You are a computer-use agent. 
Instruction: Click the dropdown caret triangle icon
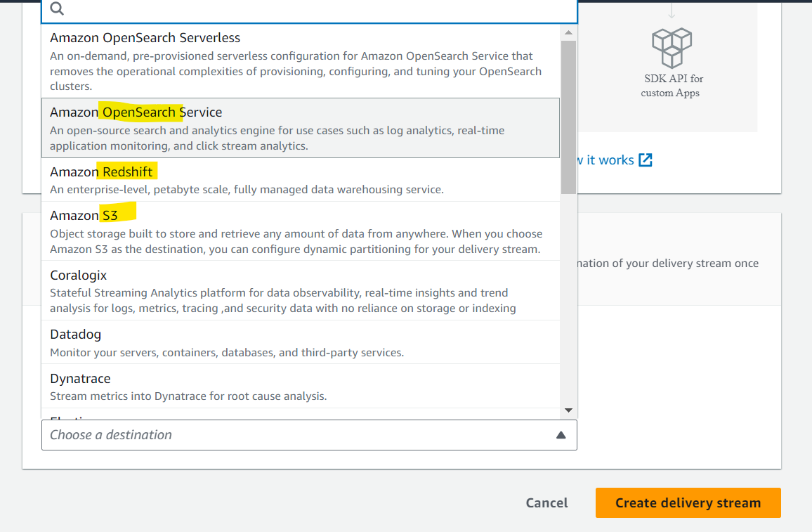click(x=561, y=435)
